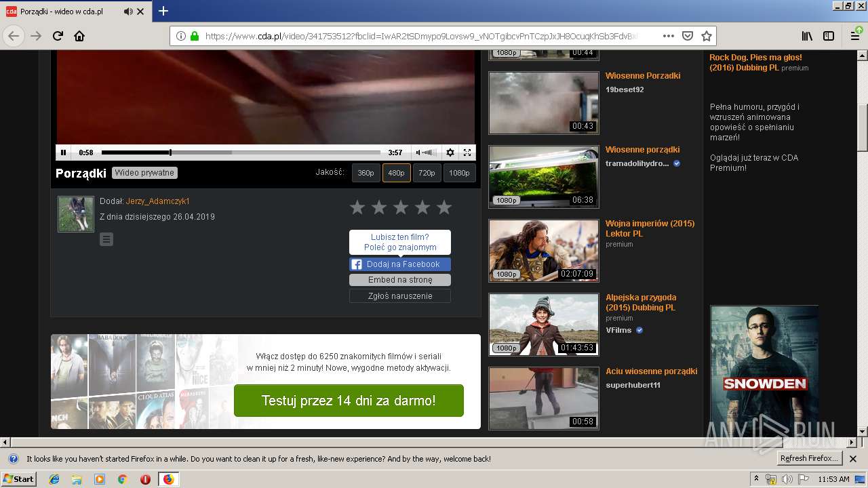
Task: Click Zgłoś naruszenie button
Action: (400, 296)
